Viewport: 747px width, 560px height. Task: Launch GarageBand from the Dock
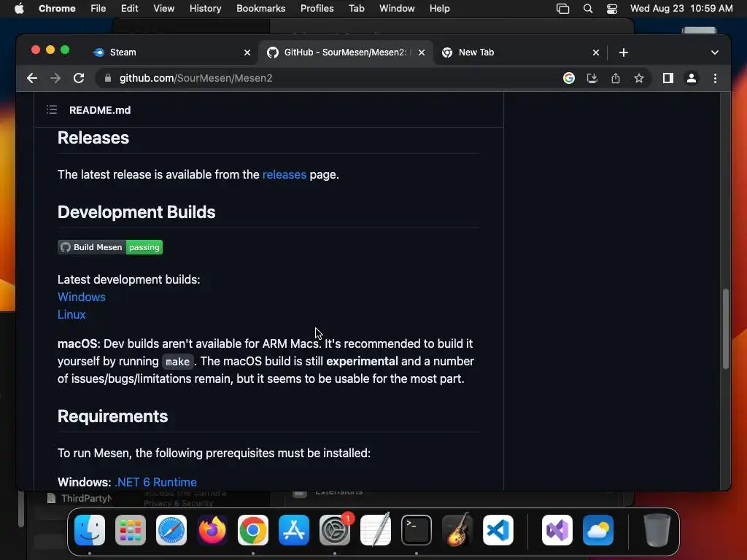click(x=457, y=530)
